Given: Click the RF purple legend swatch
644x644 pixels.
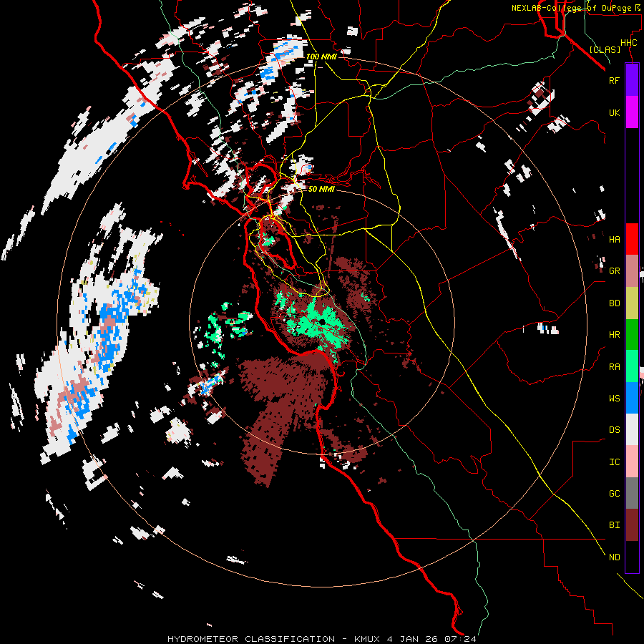Looking at the screenshot, I should point(632,80).
